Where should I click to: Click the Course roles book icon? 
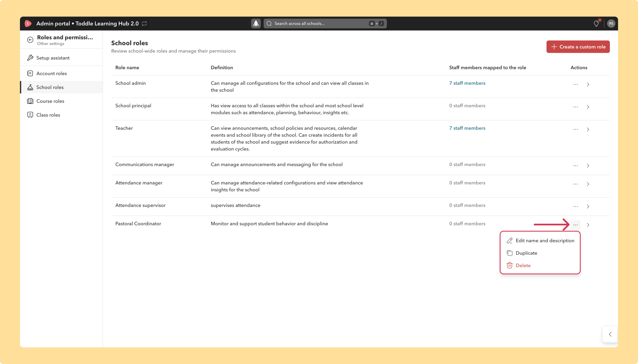pyautogui.click(x=30, y=101)
